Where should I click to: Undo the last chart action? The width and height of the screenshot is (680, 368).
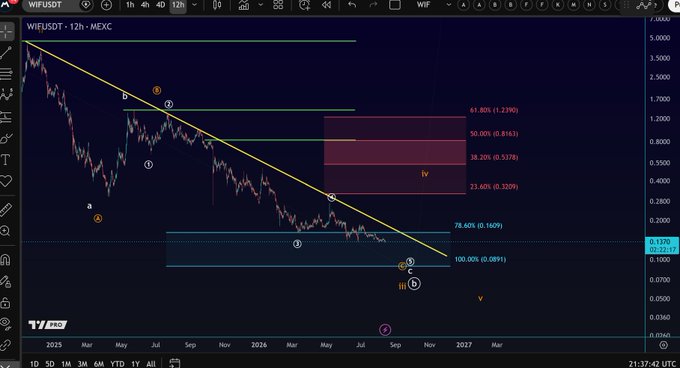click(x=352, y=5)
